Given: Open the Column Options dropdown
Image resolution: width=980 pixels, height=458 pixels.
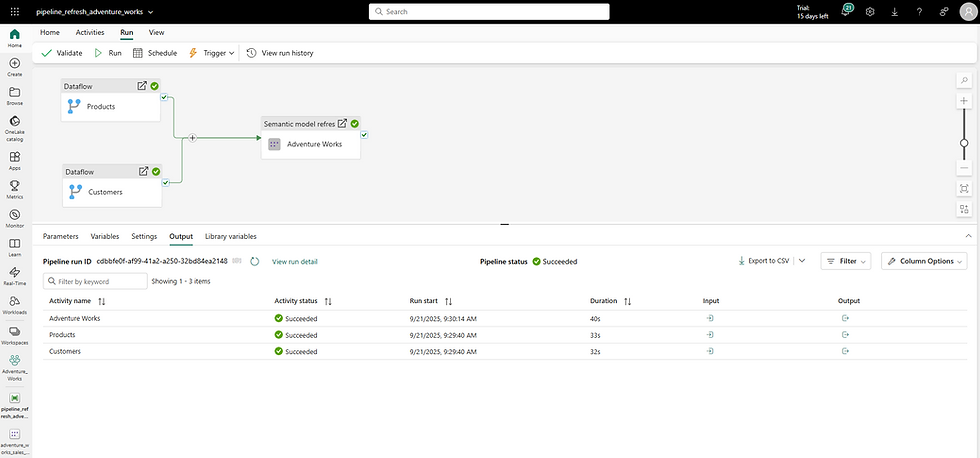Looking at the screenshot, I should 924,261.
